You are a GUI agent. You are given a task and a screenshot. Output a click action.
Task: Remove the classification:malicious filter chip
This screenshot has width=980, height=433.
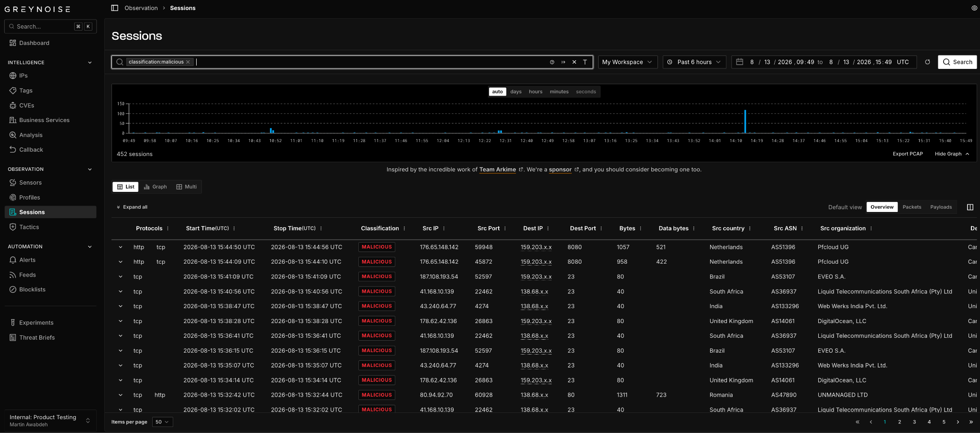click(188, 62)
